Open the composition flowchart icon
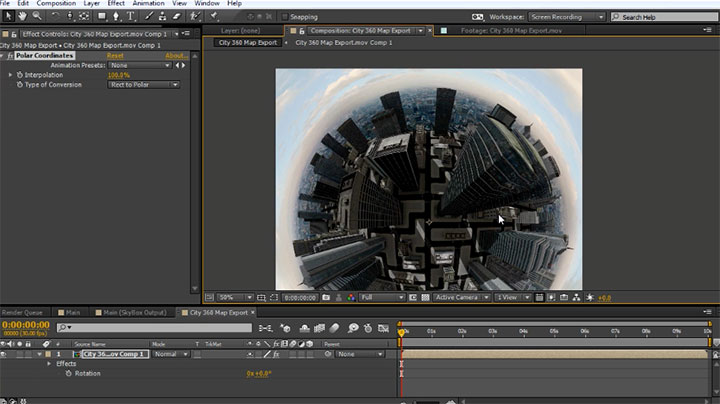Image resolution: width=720 pixels, height=404 pixels. click(x=577, y=297)
